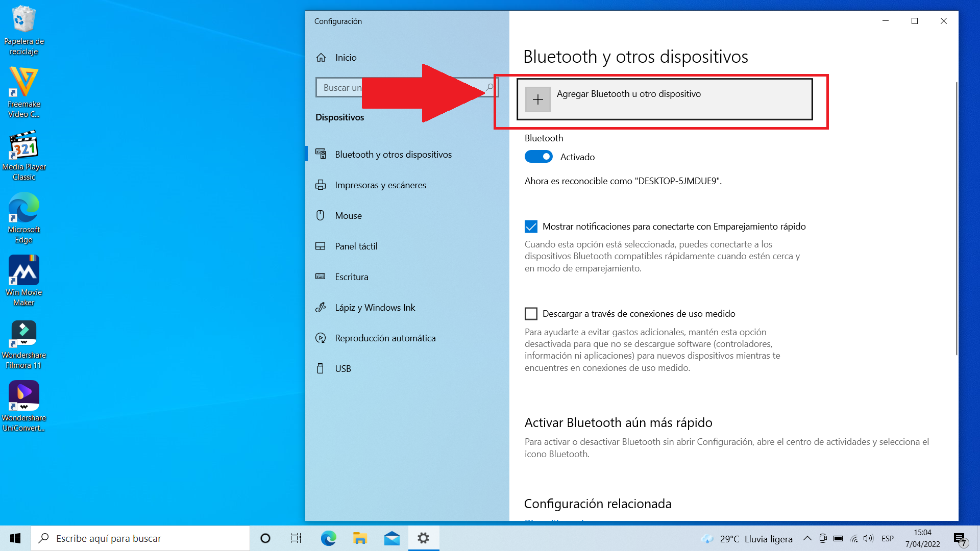
Task: Click the search magnifier in settings
Action: coord(489,87)
